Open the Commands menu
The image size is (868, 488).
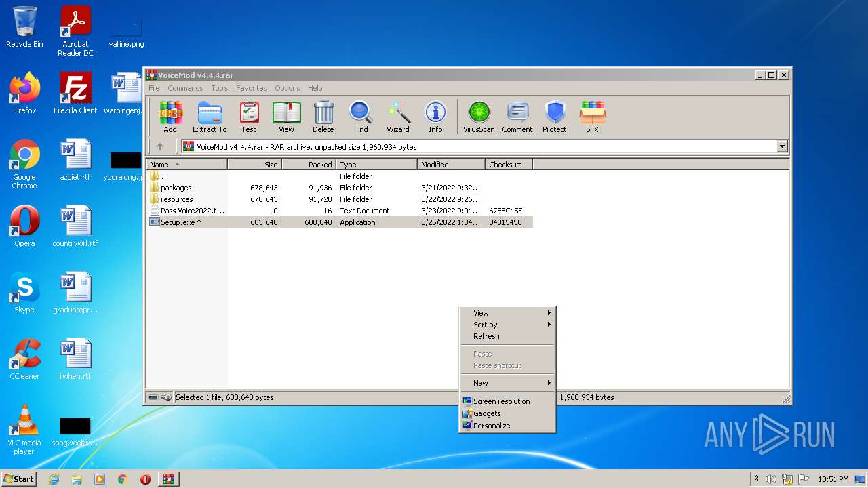coord(185,88)
